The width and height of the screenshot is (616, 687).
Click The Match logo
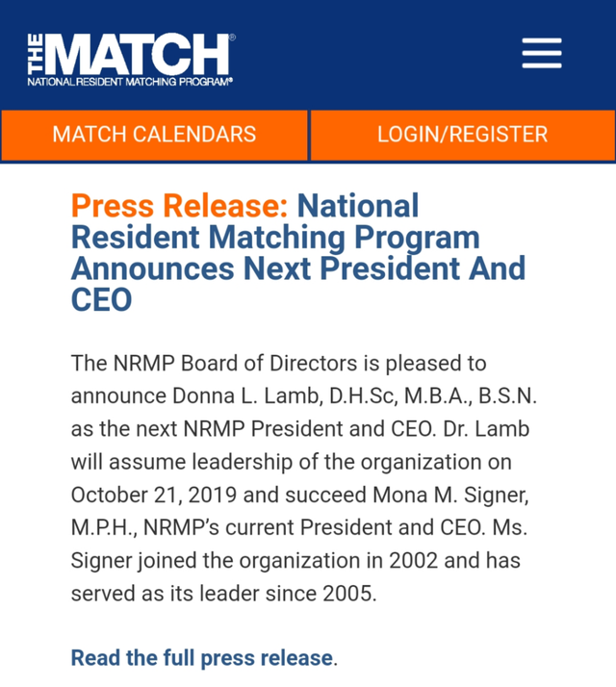pos(130,58)
